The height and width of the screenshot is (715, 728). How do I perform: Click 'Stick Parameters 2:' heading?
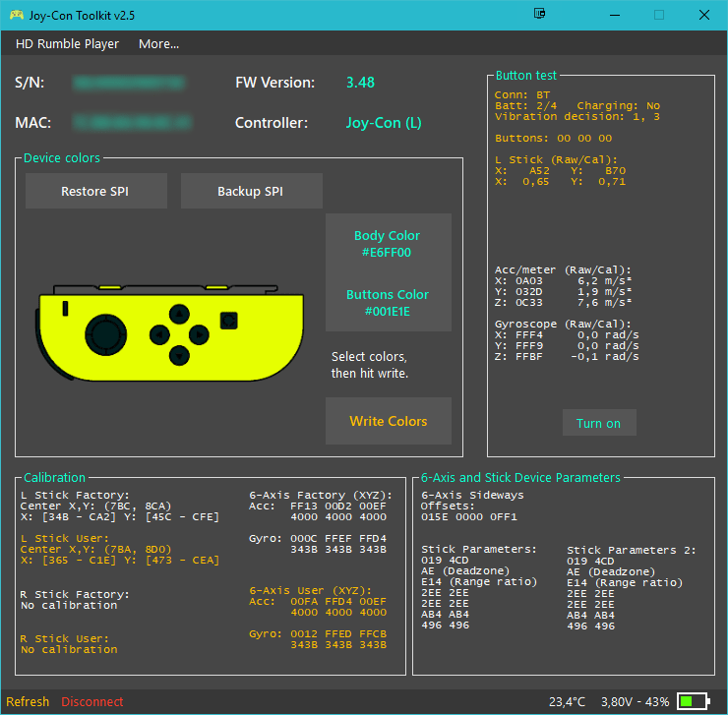[x=632, y=550]
